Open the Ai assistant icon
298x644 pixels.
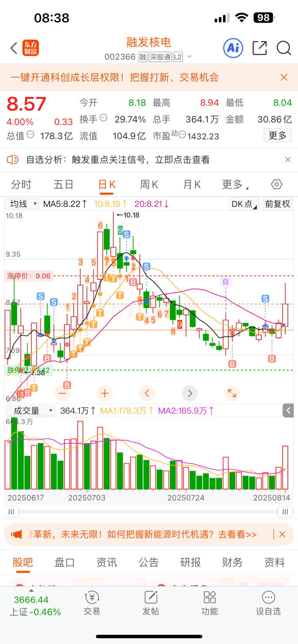[233, 48]
